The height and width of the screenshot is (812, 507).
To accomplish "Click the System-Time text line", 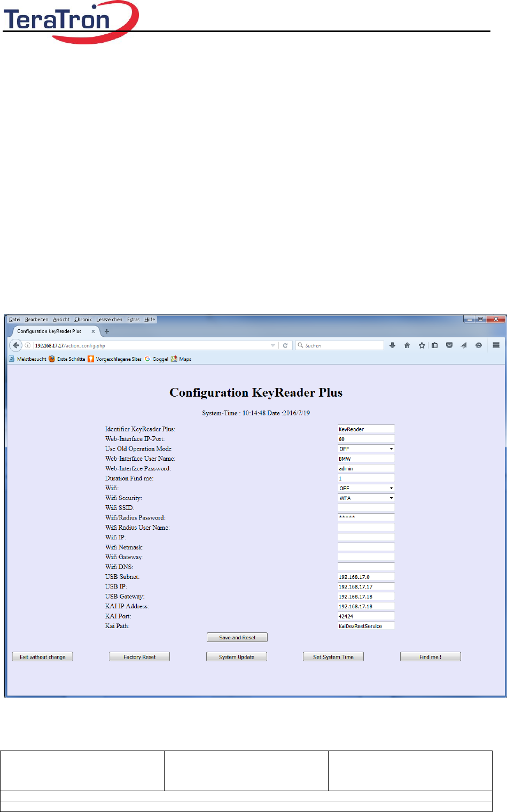I will (x=256, y=413).
